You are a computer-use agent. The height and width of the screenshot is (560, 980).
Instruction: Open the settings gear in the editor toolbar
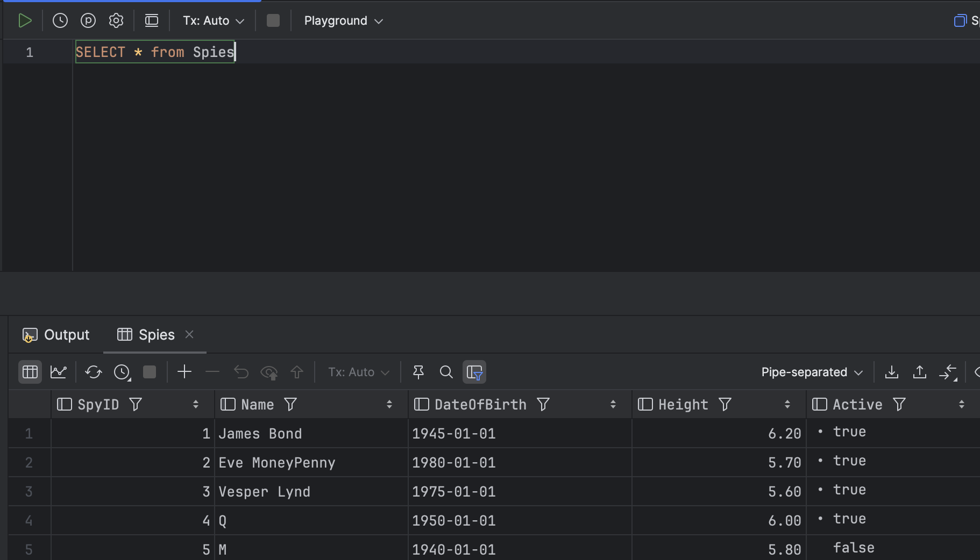[x=116, y=20]
